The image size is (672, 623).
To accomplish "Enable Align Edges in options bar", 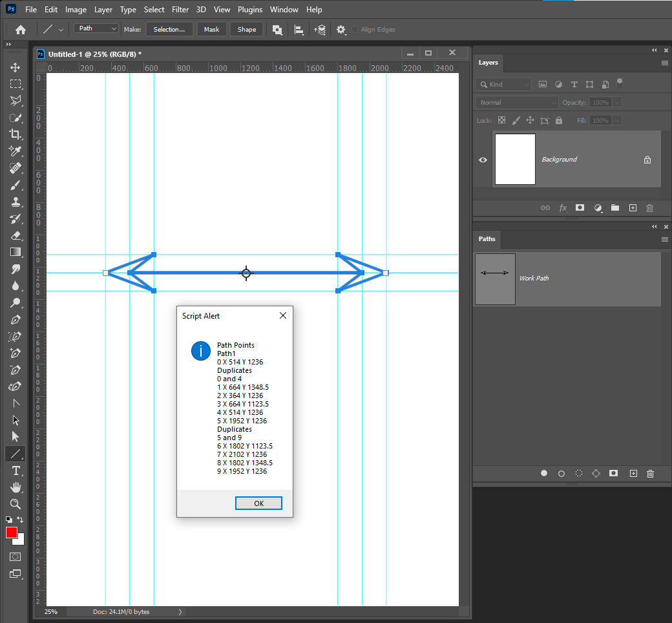I will point(354,29).
